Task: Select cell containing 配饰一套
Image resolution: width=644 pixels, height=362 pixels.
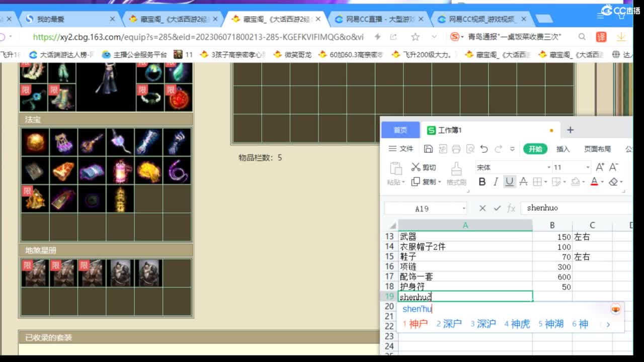Action: coord(465,277)
